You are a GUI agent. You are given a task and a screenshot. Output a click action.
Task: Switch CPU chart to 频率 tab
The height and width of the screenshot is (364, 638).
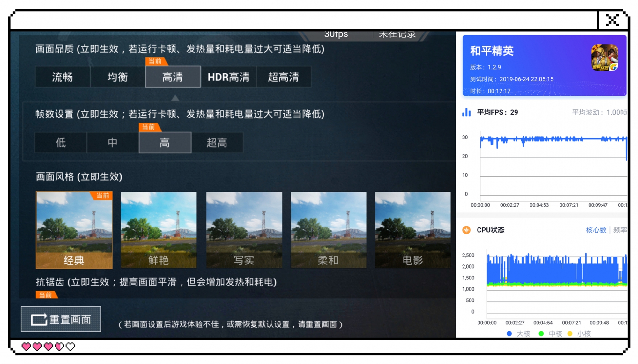point(620,230)
